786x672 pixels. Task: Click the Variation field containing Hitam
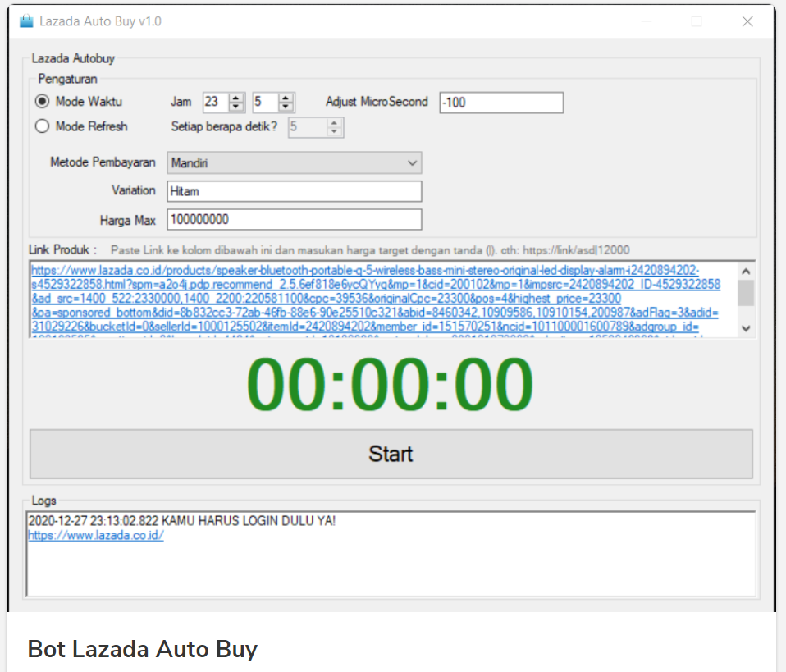tap(295, 191)
